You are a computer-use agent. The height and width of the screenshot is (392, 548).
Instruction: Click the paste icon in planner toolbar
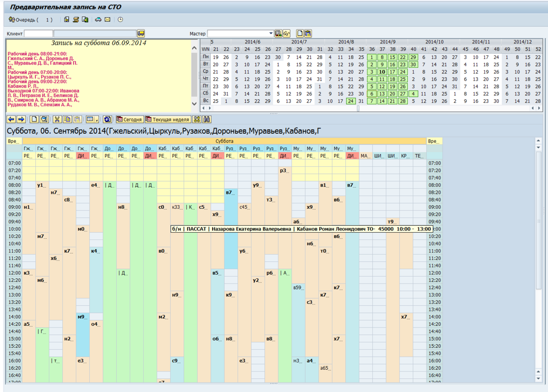[77, 119]
